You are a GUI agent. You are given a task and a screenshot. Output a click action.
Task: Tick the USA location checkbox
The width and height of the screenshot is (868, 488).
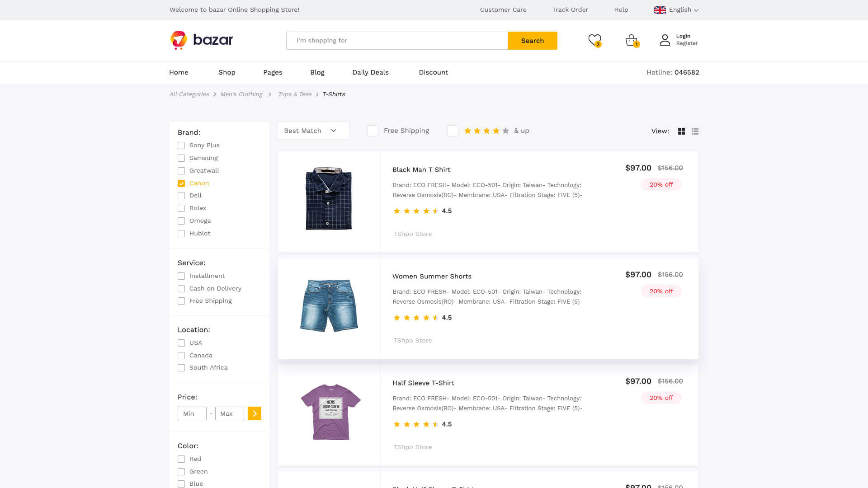pos(181,343)
